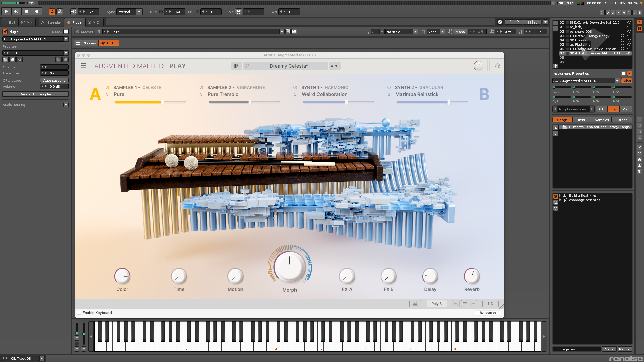Click the save plugin preset disk icon
Screen dimensions: 644x362
click(x=12, y=60)
